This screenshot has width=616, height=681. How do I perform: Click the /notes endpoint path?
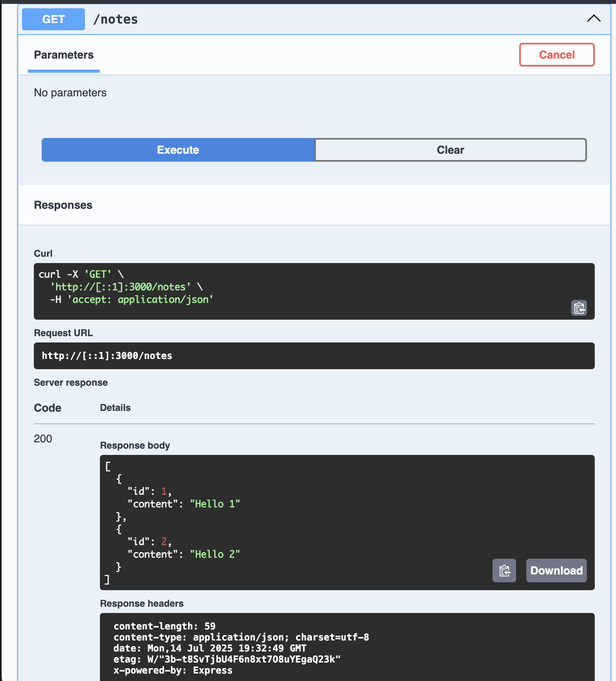point(116,19)
